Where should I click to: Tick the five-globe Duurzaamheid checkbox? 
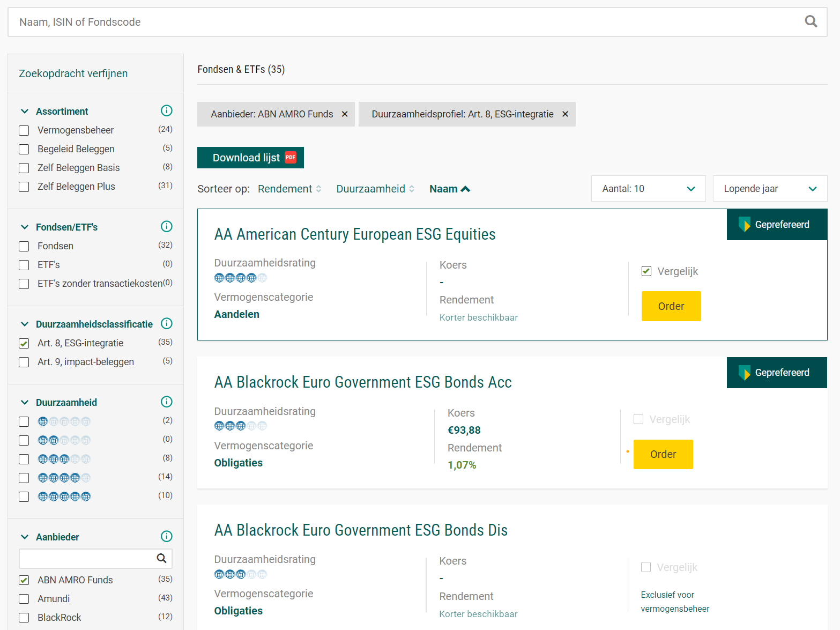(x=24, y=496)
